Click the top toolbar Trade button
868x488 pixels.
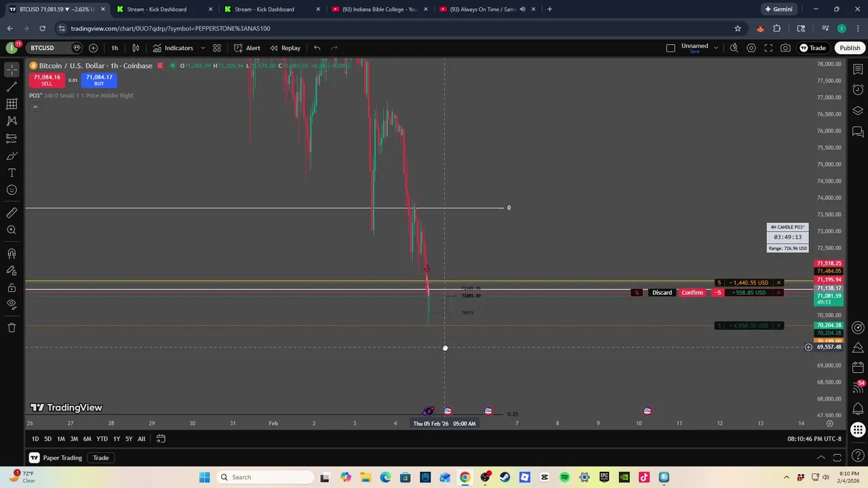click(x=812, y=47)
